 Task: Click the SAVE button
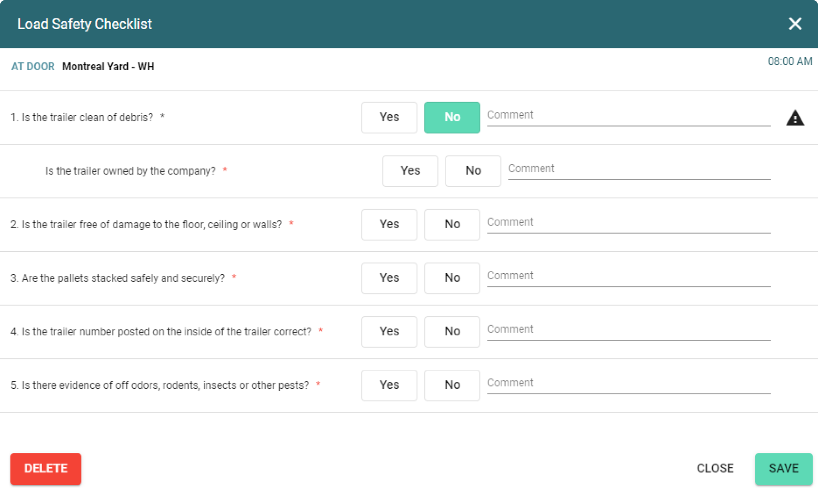pos(783,469)
